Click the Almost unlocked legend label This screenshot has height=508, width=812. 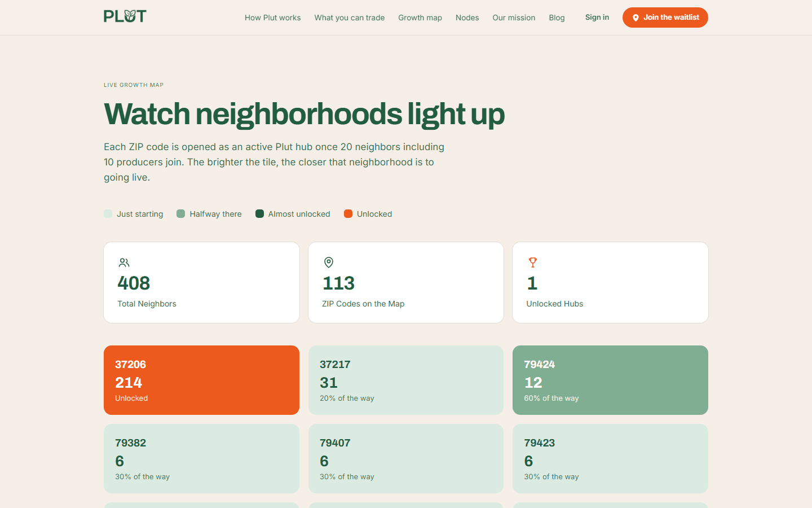tap(299, 214)
